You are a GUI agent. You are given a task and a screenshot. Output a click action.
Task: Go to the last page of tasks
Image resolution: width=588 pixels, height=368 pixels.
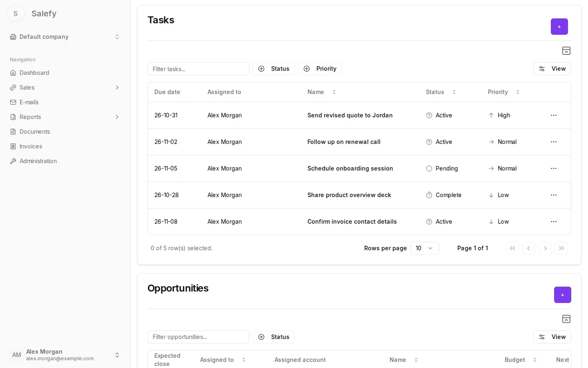tap(561, 248)
